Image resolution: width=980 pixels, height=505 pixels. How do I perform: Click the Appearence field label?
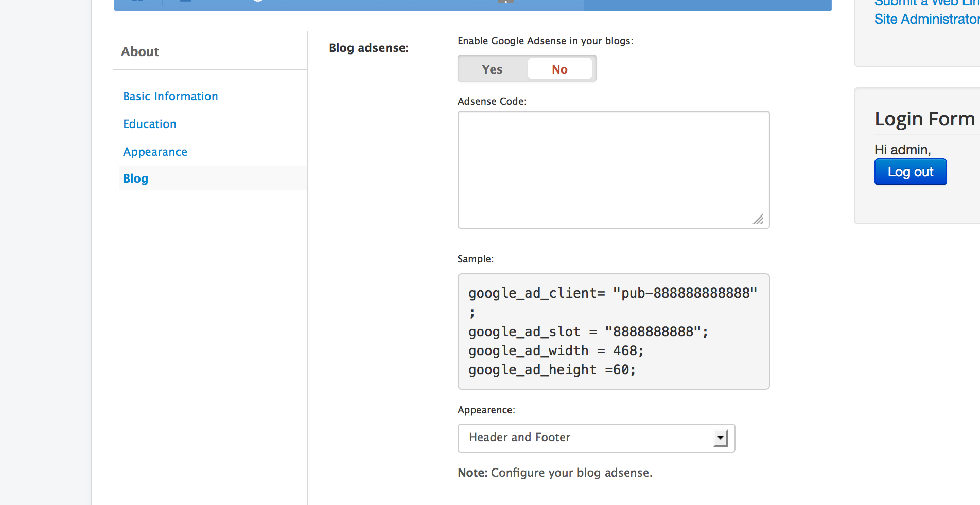[x=486, y=410]
